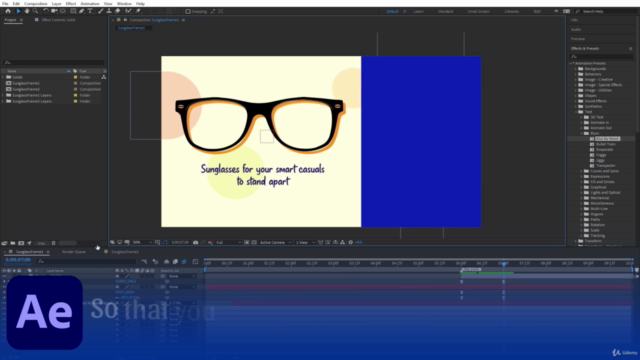Select the Selection arrow tool

(x=18, y=11)
